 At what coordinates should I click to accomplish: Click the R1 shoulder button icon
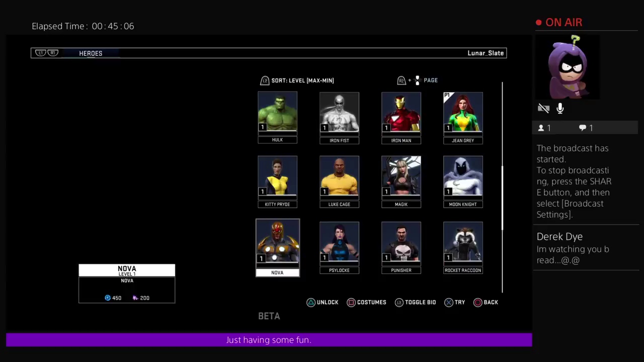pos(53,53)
